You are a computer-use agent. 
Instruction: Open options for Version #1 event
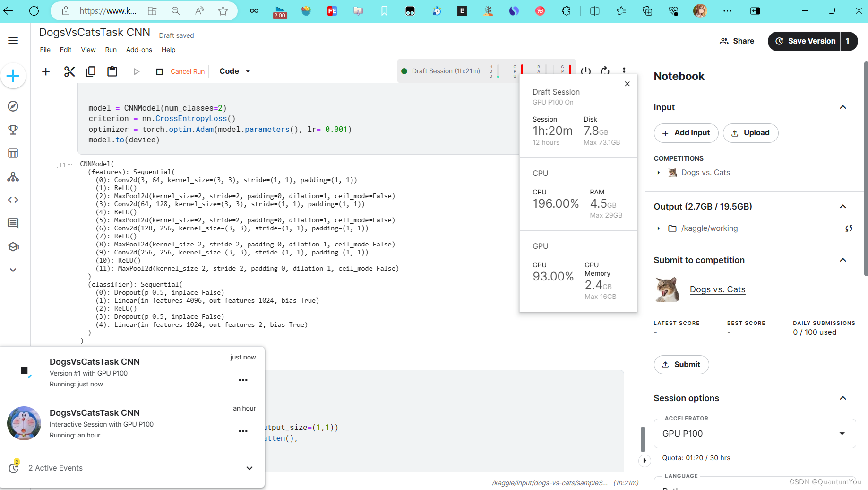tap(243, 380)
